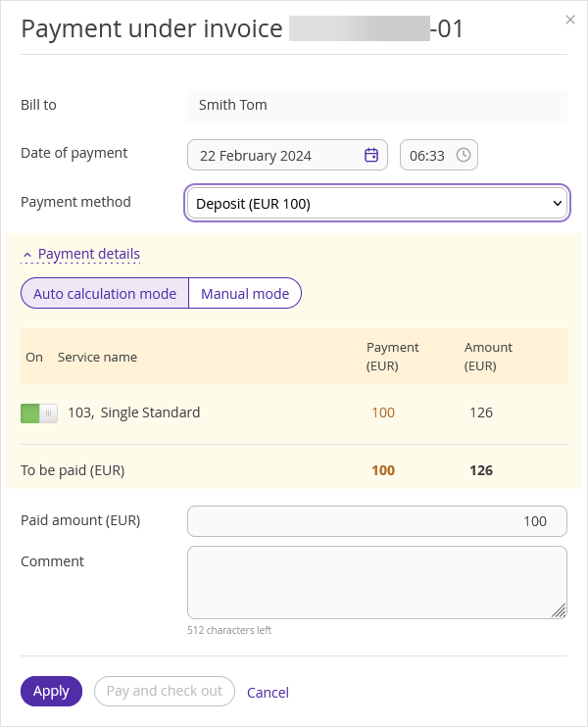Click the orange payment value 100 for room 103

coord(383,412)
